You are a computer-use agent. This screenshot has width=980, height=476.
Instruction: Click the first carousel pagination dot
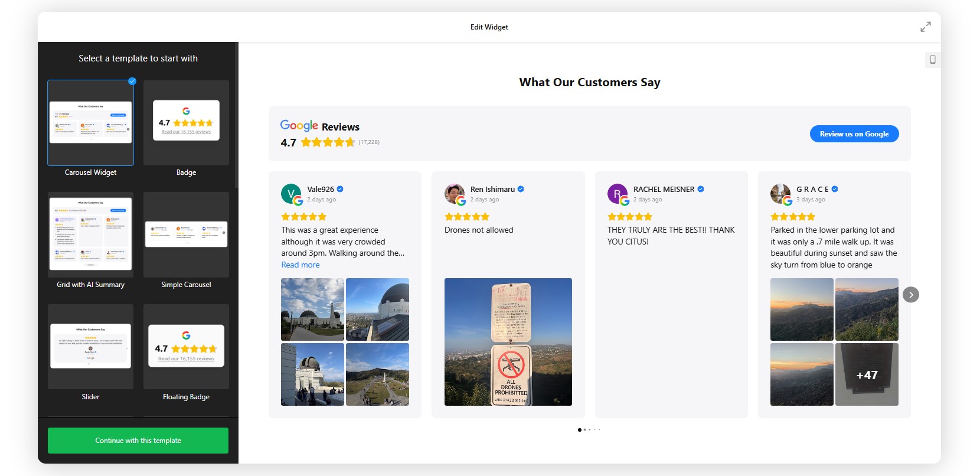pyautogui.click(x=579, y=430)
